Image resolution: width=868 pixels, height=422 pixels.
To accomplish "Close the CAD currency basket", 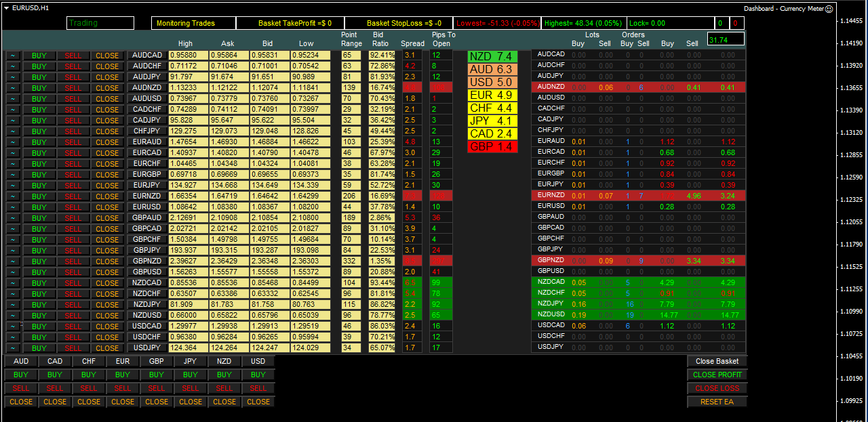I will pyautogui.click(x=55, y=402).
